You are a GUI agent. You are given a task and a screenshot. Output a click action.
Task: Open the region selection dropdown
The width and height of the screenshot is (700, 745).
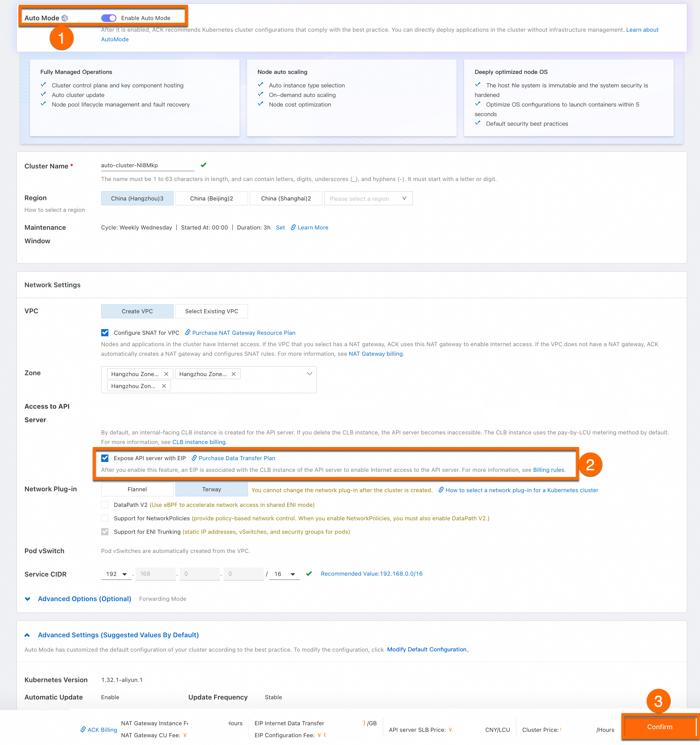(x=368, y=198)
